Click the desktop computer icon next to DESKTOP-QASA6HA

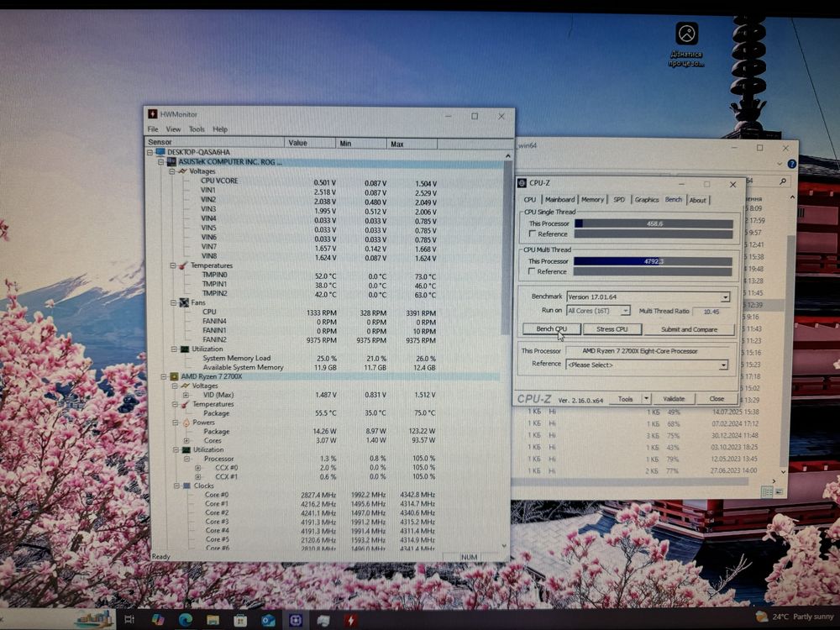pos(160,152)
